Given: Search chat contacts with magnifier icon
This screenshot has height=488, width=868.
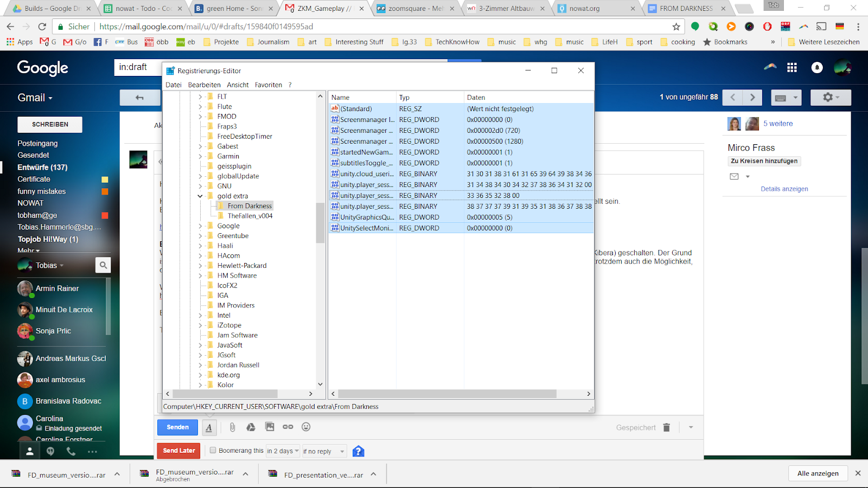Looking at the screenshot, I should tap(103, 265).
